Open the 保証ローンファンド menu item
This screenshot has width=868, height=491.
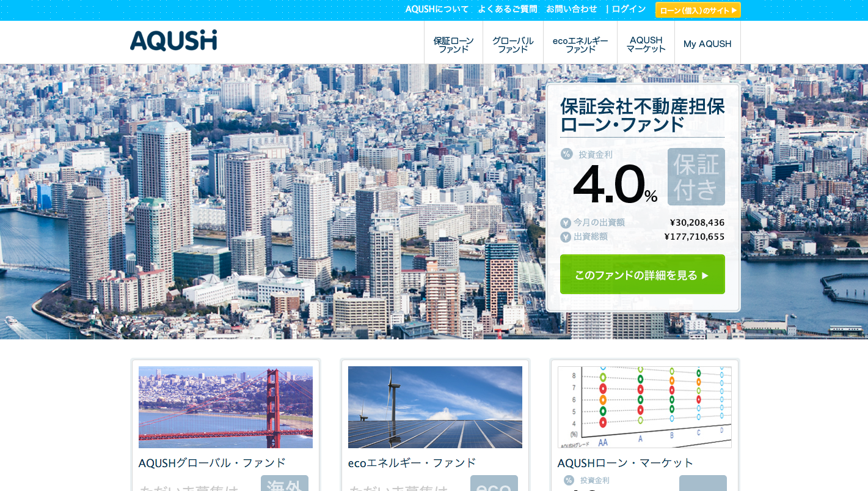tap(453, 44)
